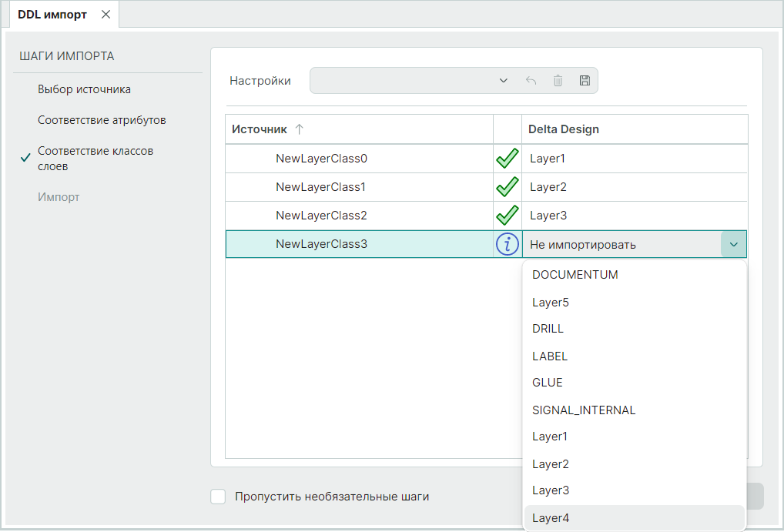Image resolution: width=784 pixels, height=532 pixels.
Task: Pick SIGNAL_INTERNAL from the dropdown options
Action: 584,410
